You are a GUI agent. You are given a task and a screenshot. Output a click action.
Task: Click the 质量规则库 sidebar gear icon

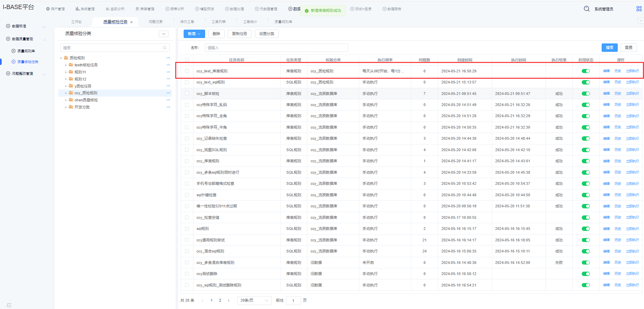point(13,51)
